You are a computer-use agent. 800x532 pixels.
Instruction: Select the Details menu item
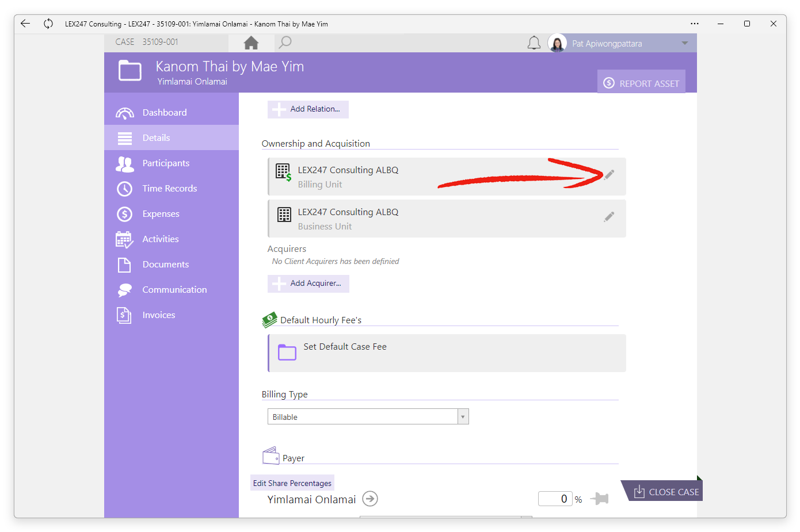(x=172, y=137)
